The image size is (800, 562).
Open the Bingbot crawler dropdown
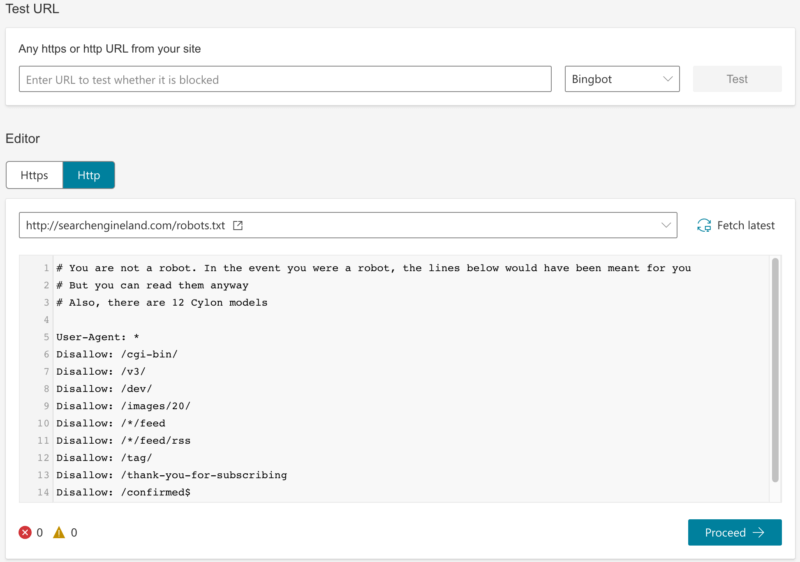(622, 79)
